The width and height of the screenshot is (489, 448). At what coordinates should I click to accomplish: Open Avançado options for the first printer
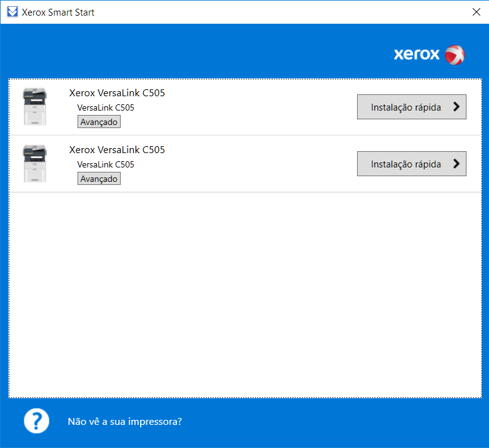click(99, 122)
